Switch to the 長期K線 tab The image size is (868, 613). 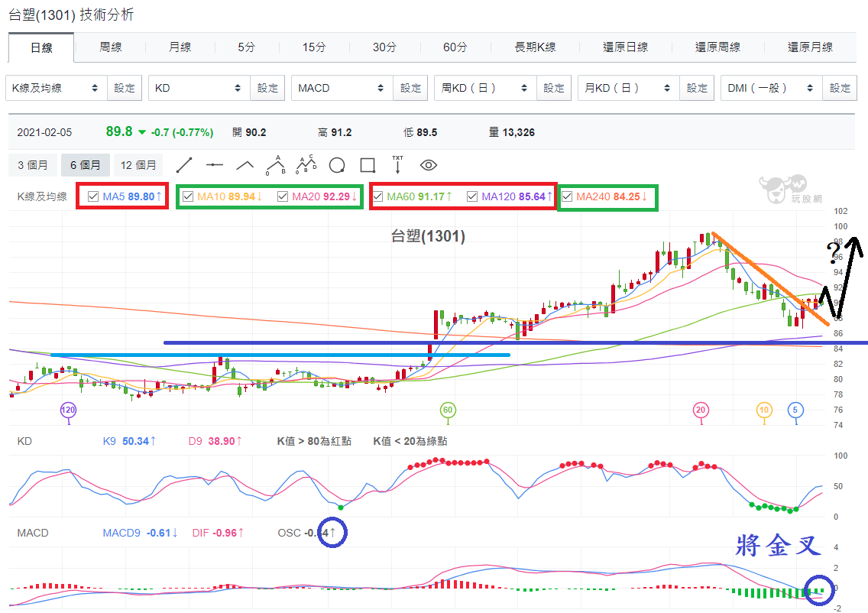(x=535, y=47)
